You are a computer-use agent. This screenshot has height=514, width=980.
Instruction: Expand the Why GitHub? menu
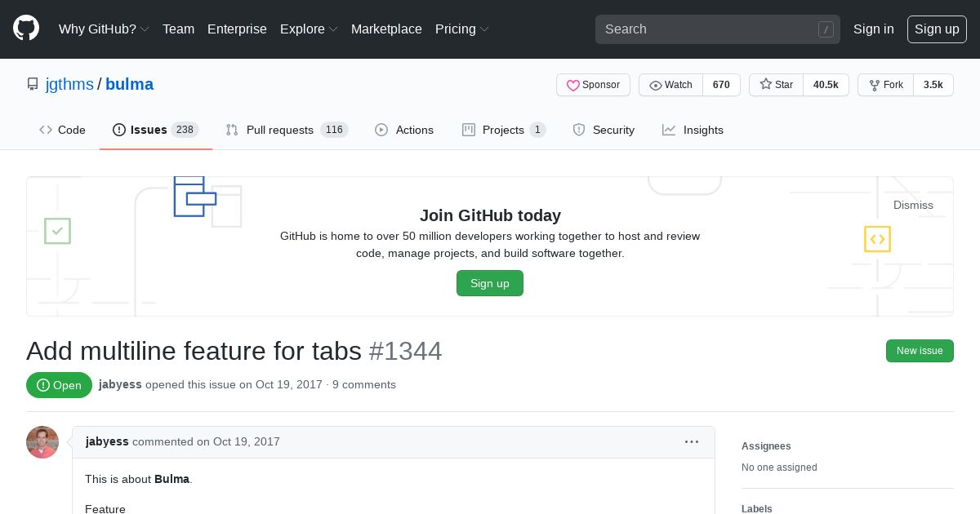pyautogui.click(x=104, y=29)
